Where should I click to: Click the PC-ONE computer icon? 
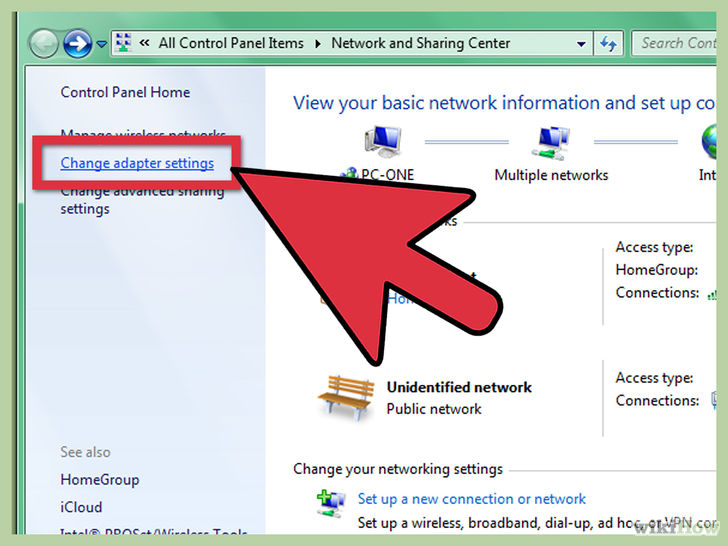[384, 142]
